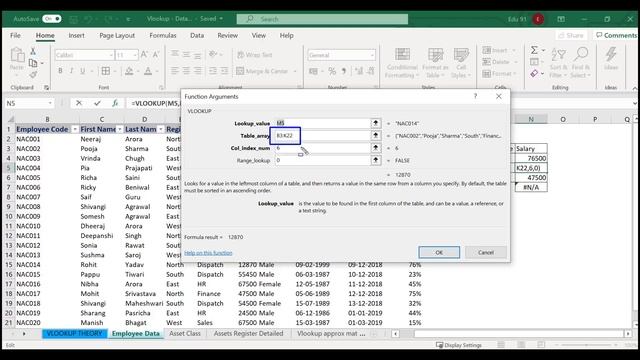The image size is (640, 360).
Task: Click the Share button
Action: 571,36
